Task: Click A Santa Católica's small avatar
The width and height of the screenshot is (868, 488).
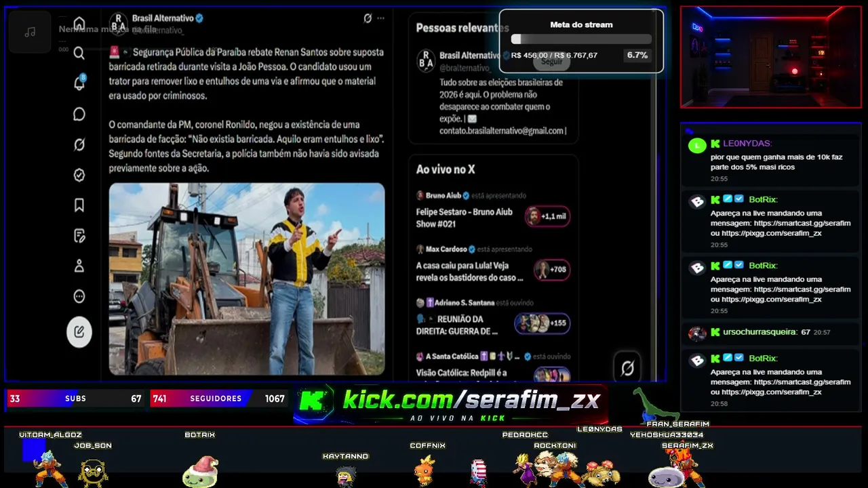Action: pyautogui.click(x=420, y=356)
